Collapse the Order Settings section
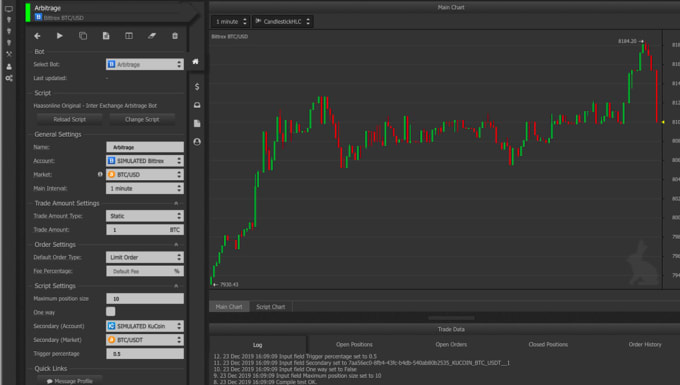Viewport: 680px width, 385px height. pos(176,245)
